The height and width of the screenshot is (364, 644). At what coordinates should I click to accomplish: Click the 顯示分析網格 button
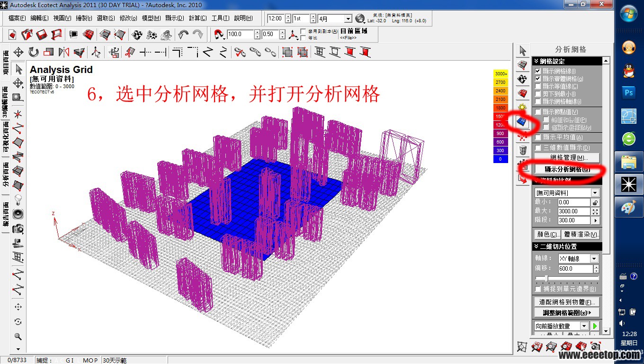click(x=567, y=169)
